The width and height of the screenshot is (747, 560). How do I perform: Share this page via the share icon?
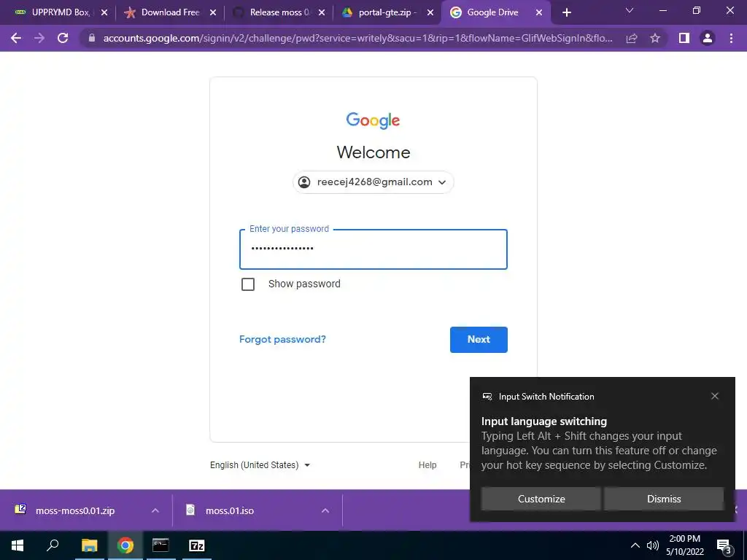click(632, 38)
